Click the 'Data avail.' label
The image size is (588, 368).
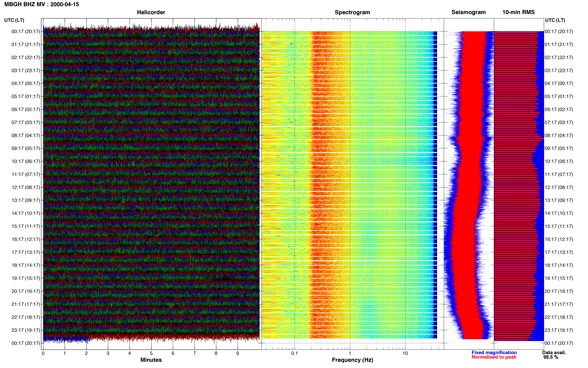pos(554,353)
